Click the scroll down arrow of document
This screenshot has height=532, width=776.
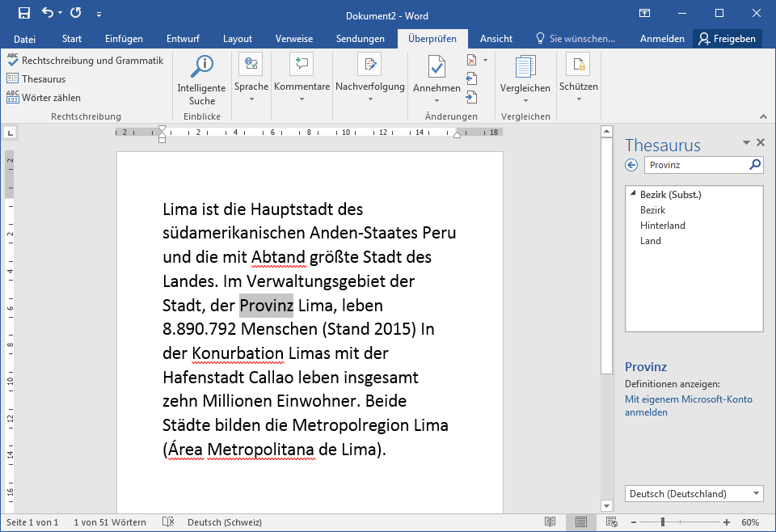point(606,506)
